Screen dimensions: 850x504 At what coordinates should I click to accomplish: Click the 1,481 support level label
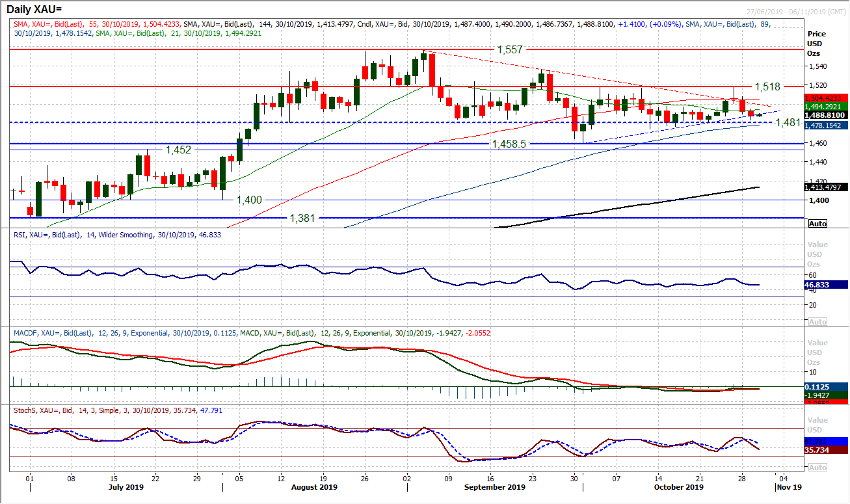[x=788, y=122]
